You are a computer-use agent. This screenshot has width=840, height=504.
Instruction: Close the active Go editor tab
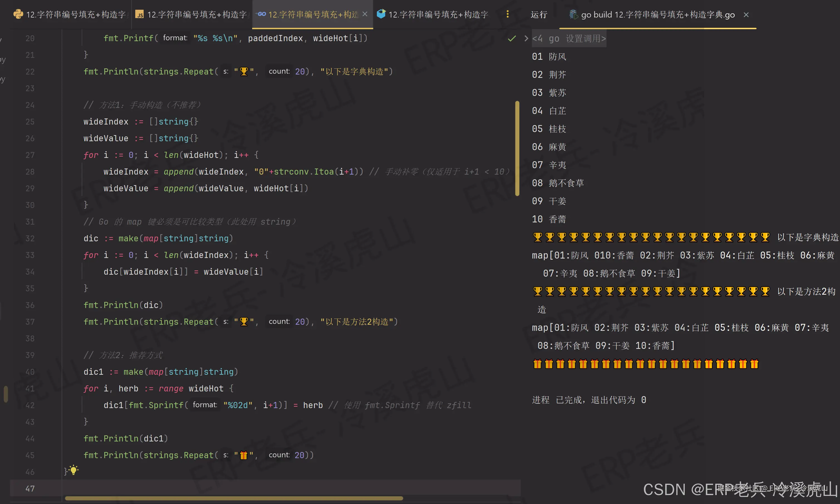(365, 14)
